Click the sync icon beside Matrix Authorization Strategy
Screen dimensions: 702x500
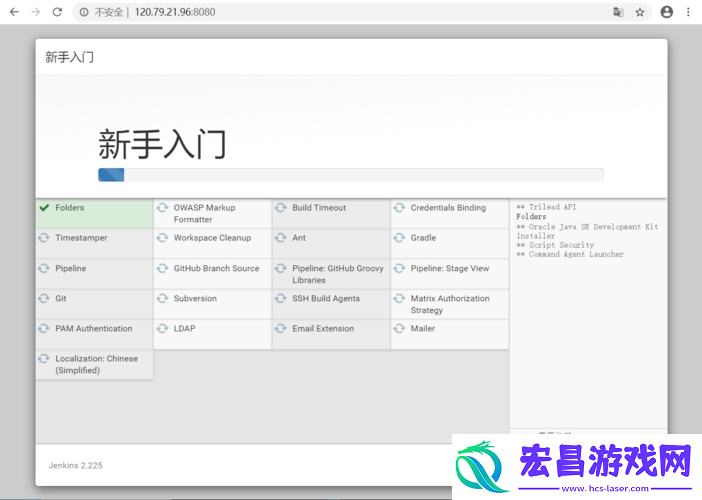[399, 298]
